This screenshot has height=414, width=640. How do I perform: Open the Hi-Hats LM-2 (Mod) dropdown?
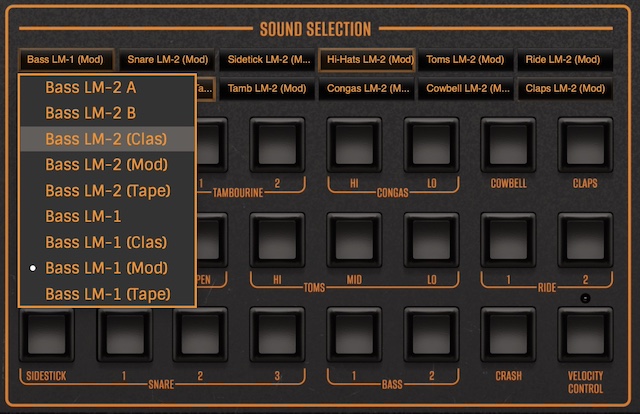[x=367, y=60]
